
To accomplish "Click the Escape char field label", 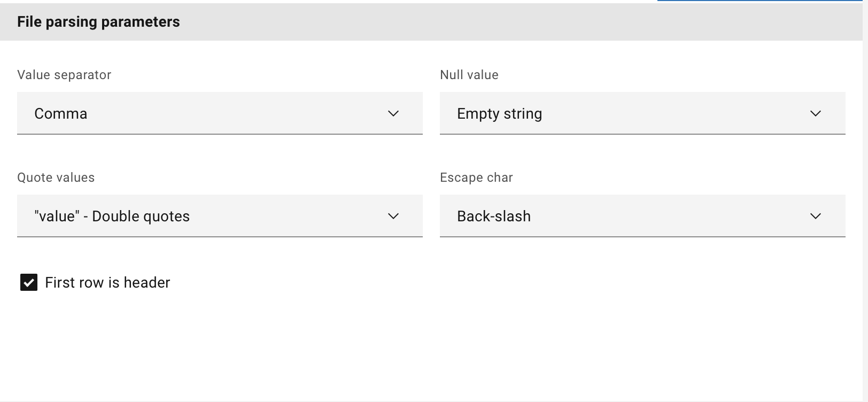I will (x=476, y=177).
